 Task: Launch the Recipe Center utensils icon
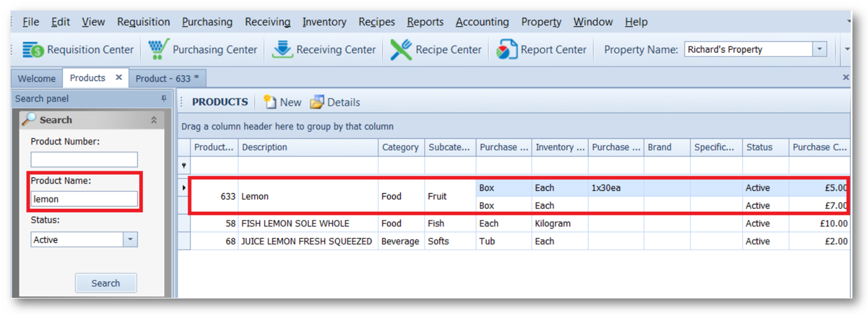(x=401, y=50)
